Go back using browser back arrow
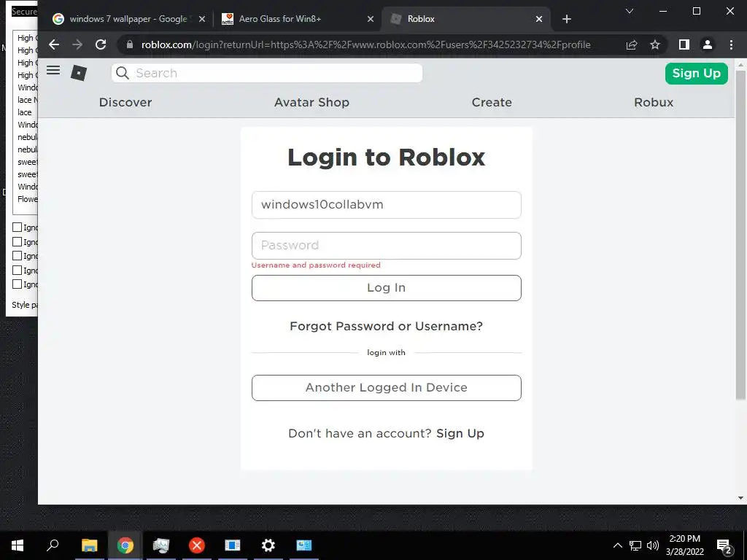747x560 pixels. pyautogui.click(x=54, y=44)
